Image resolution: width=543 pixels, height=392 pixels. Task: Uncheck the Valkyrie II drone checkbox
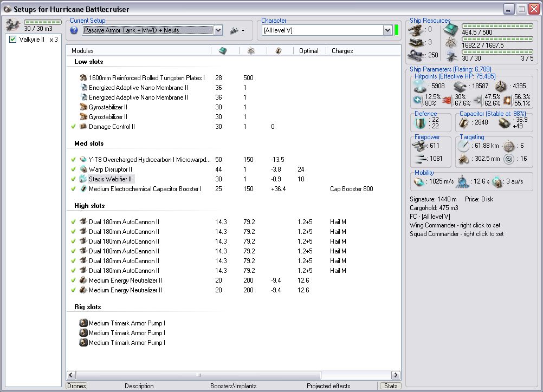13,40
